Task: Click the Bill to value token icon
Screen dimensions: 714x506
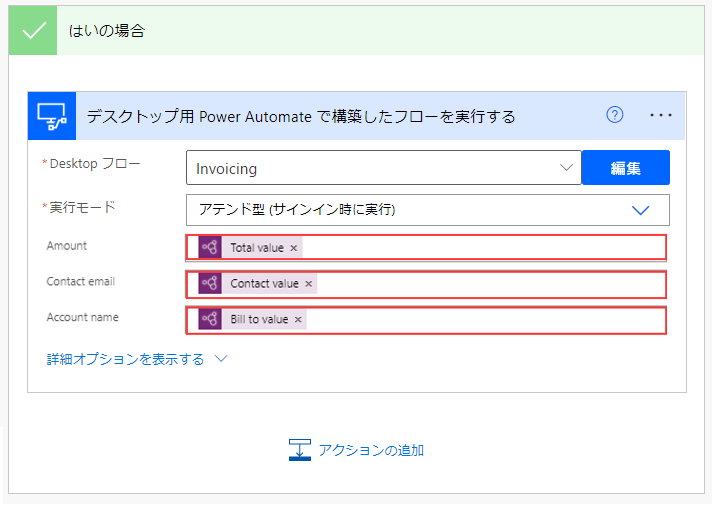Action: pyautogui.click(x=210, y=319)
